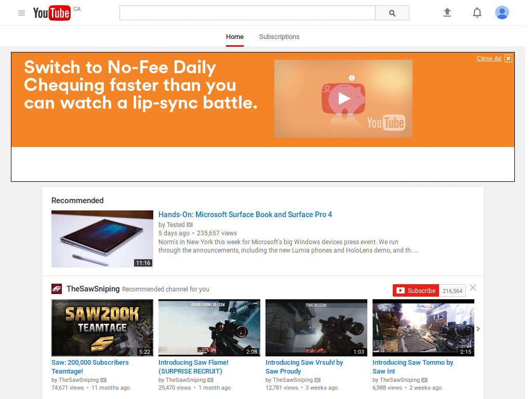
Task: Open the Surface Book video thumbnail
Action: [102, 239]
